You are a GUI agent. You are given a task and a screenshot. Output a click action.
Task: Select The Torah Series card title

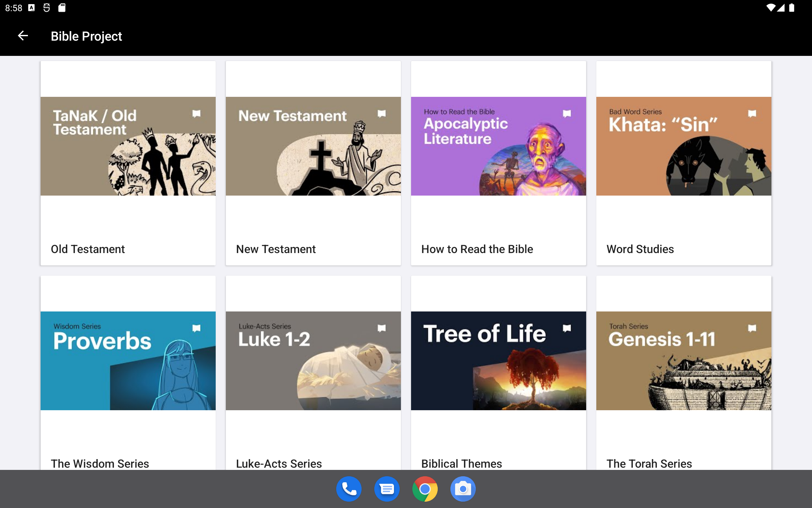coord(649,464)
